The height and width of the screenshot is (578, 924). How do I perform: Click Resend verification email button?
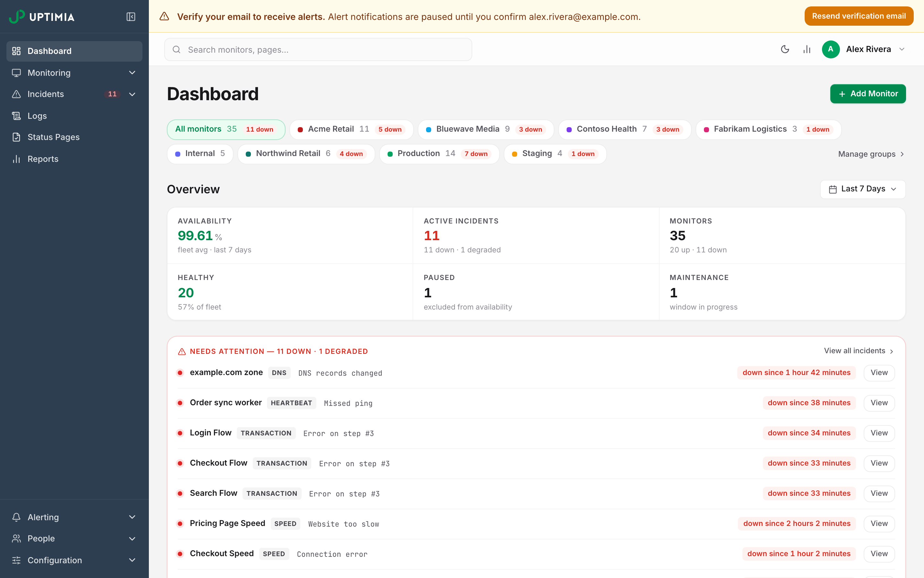[859, 16]
